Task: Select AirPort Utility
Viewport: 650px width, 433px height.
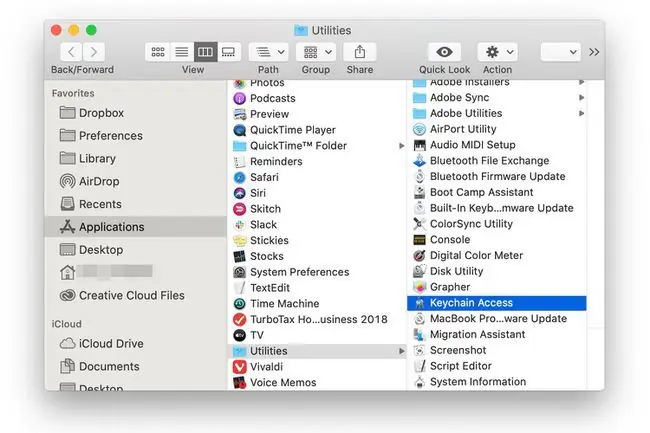Action: (497, 129)
